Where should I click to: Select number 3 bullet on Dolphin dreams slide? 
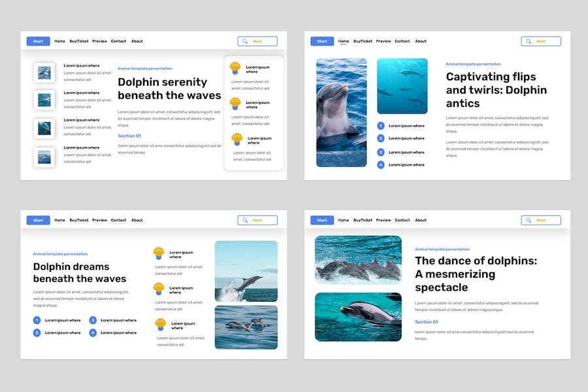(93, 320)
